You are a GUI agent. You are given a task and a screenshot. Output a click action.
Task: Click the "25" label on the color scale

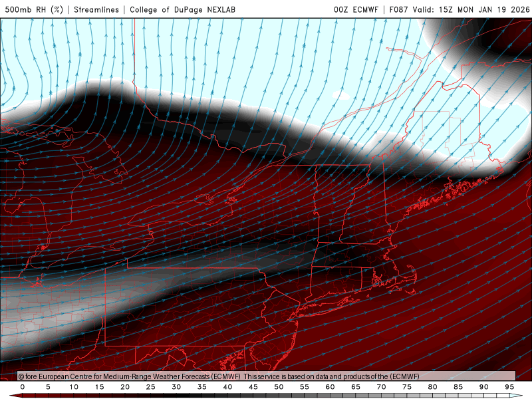coord(151,387)
